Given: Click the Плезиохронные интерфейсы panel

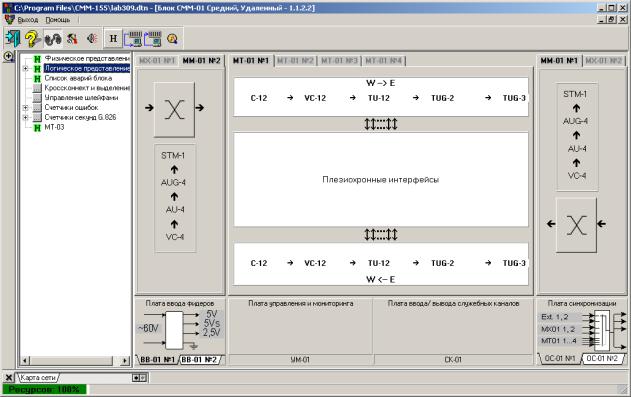Looking at the screenshot, I should (x=381, y=179).
